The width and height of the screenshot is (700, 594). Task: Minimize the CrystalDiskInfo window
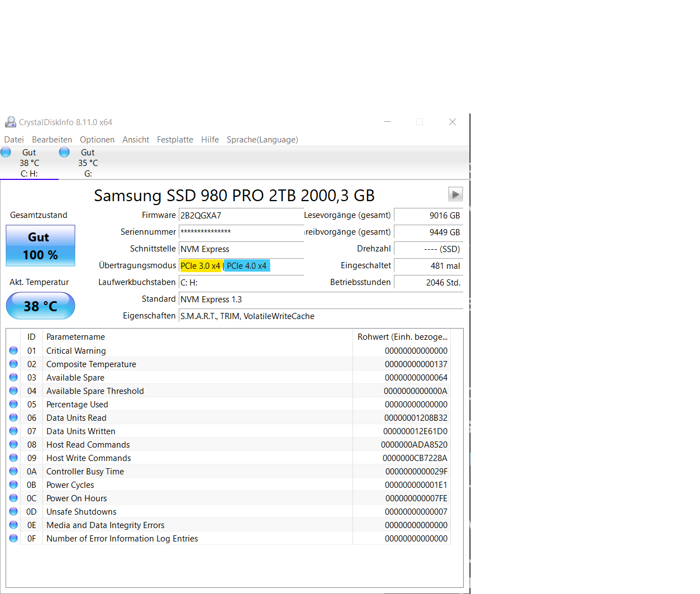click(387, 122)
